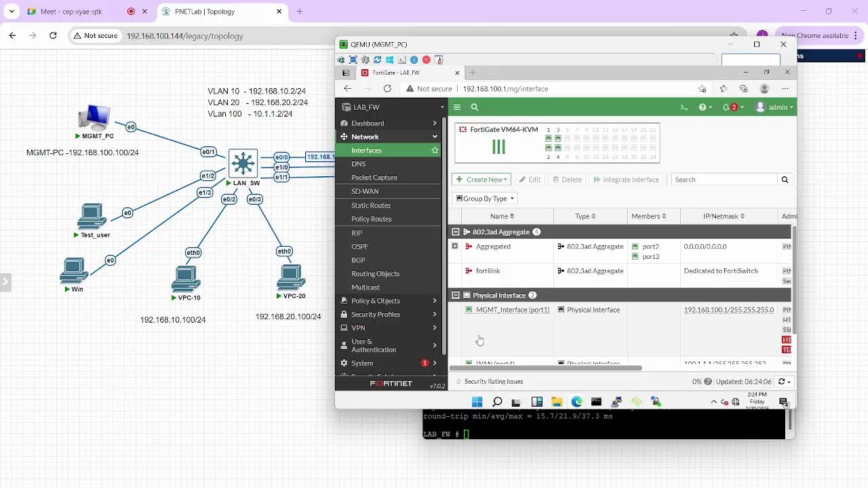Click the horizontal scrollbar of interface table
This screenshot has width=868, height=488.
(545, 368)
